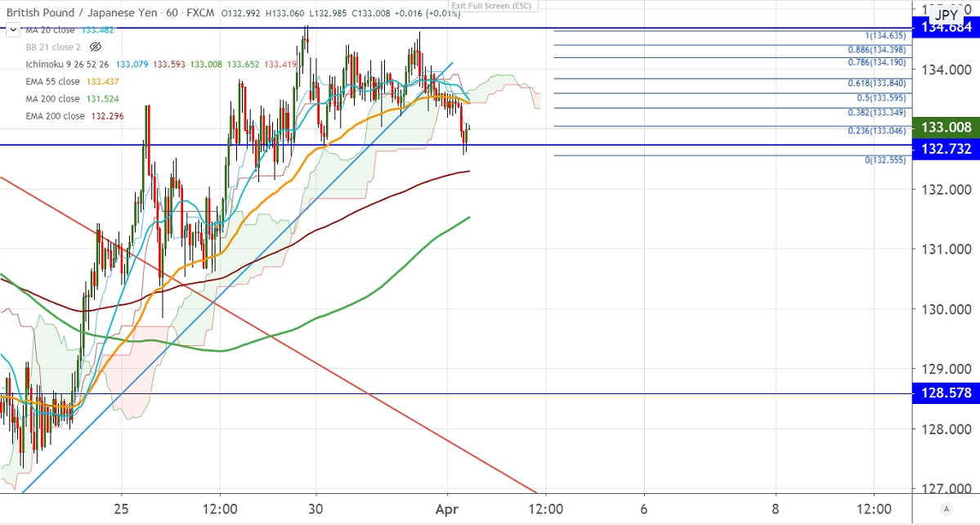Click the green 133.008 current price label
The width and height of the screenshot is (980, 525).
946,127
